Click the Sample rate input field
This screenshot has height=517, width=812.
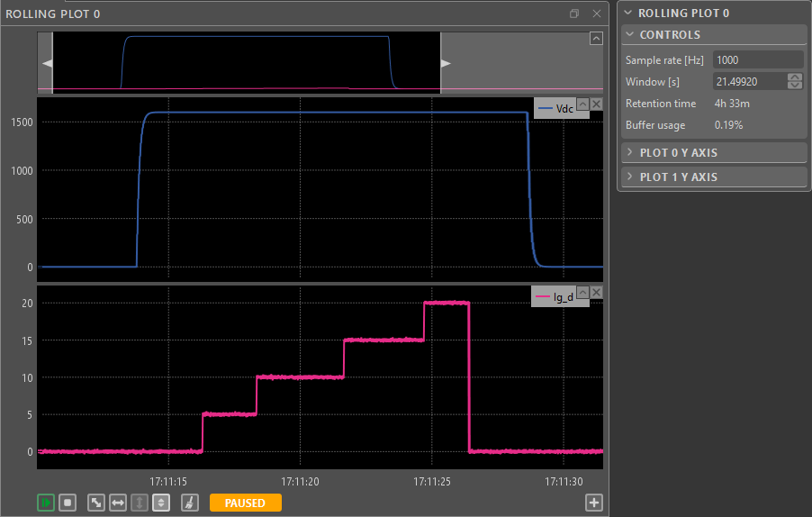point(757,59)
